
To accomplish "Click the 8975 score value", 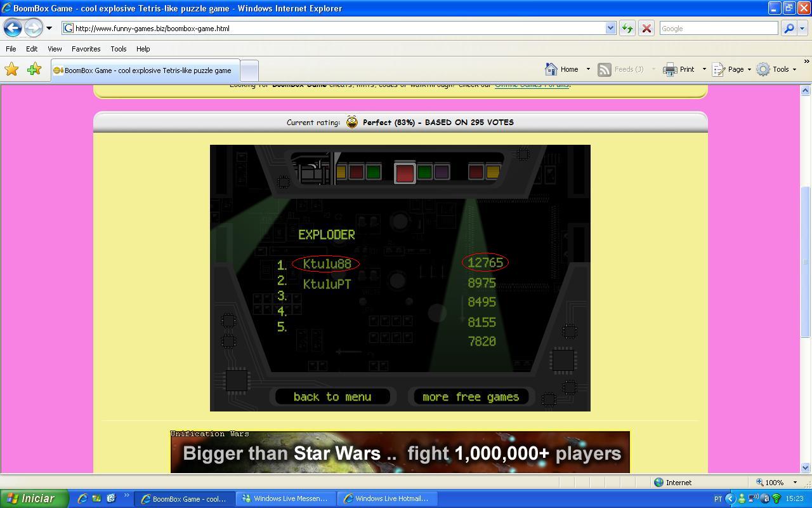I will point(481,283).
